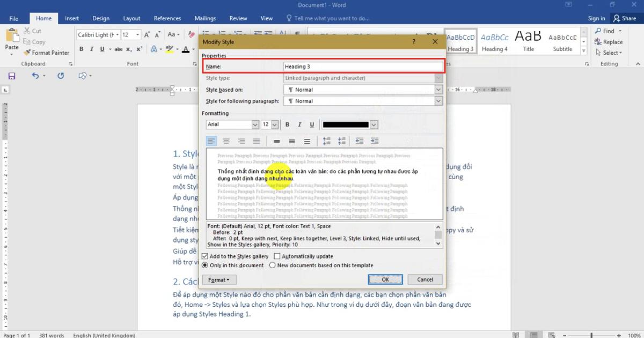This screenshot has width=644, height=338.
Task: Select the Title style thumbnail in gallery
Action: click(529, 41)
